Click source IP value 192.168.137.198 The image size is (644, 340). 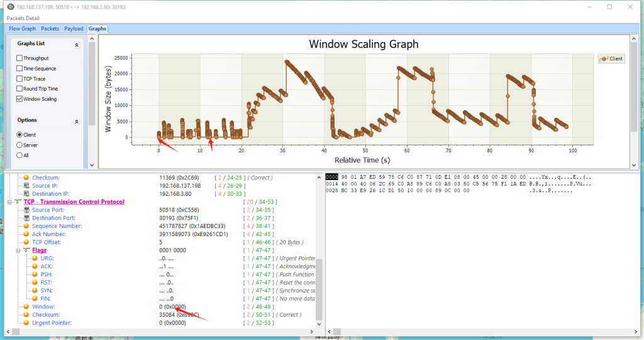coord(180,186)
